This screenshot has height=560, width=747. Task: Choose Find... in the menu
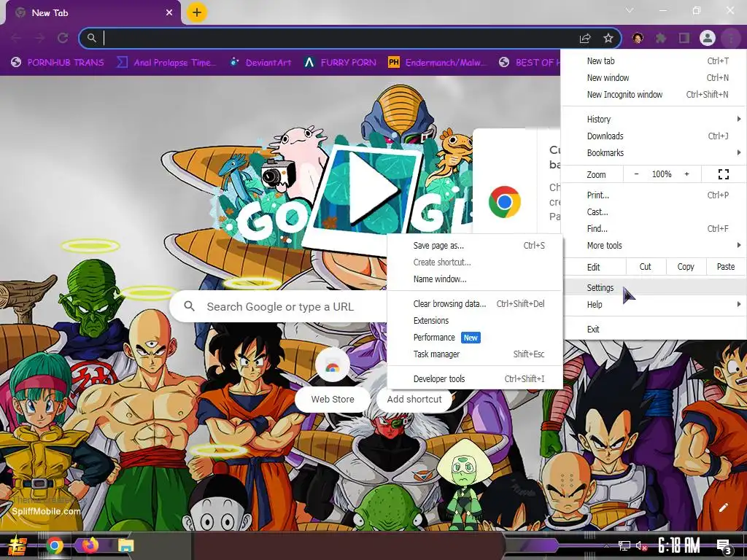point(654,228)
